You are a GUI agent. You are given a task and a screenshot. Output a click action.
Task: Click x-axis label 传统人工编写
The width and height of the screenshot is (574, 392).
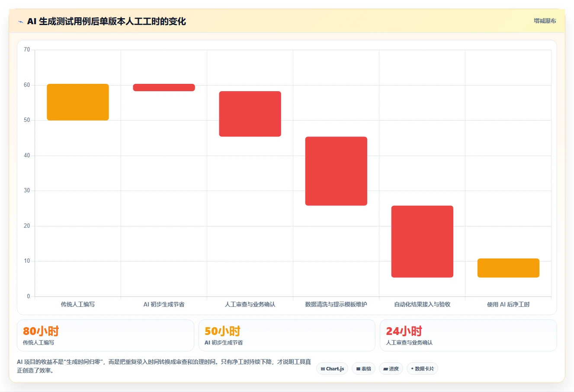(78, 304)
